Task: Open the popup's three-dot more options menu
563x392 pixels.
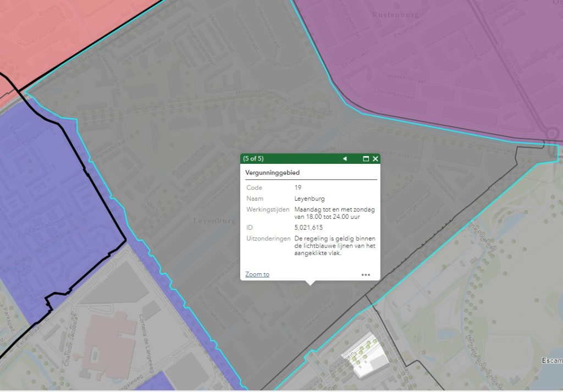Action: point(366,274)
